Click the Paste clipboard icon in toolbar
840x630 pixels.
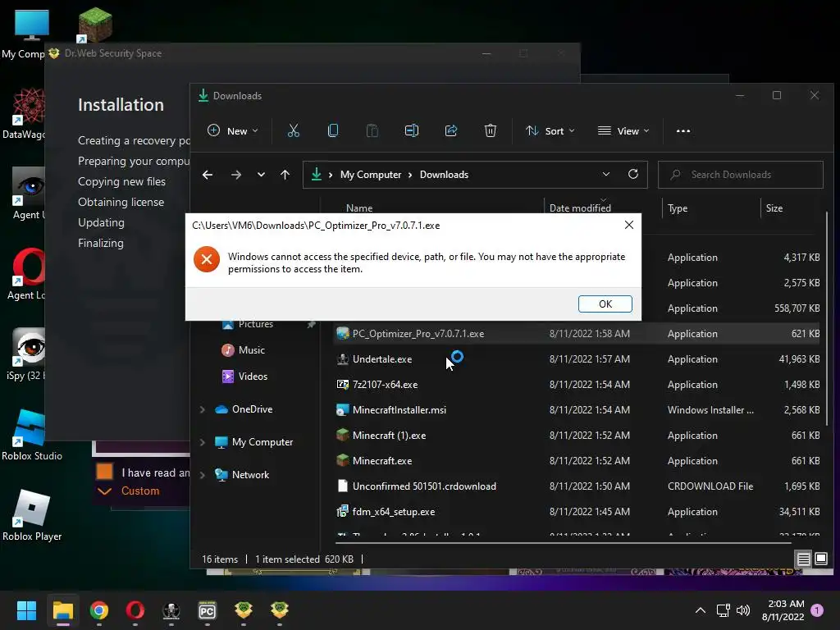372,130
